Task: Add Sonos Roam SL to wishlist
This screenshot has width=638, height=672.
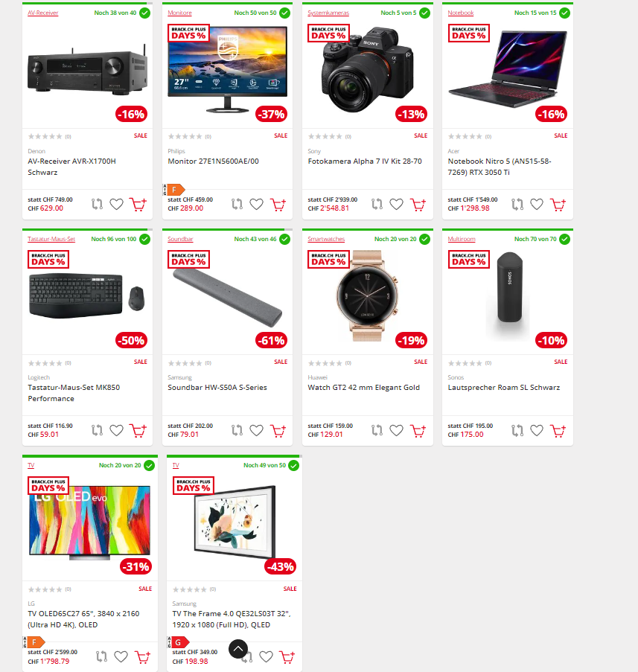Action: (x=537, y=430)
